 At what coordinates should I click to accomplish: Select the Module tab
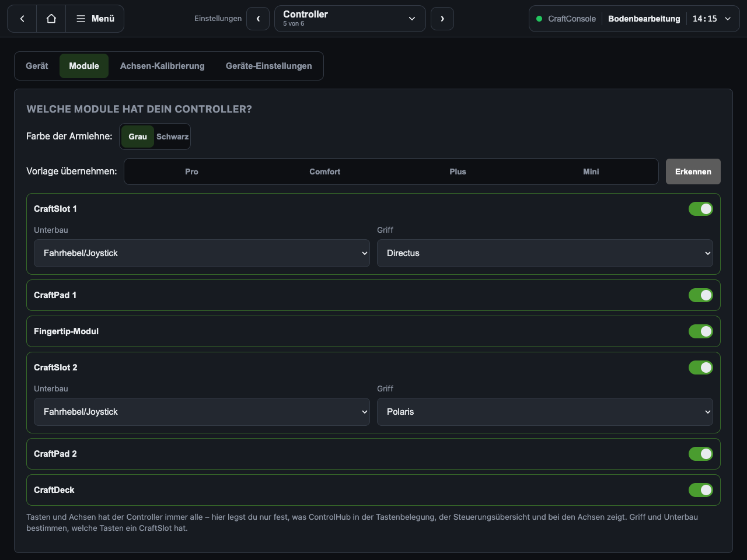84,66
